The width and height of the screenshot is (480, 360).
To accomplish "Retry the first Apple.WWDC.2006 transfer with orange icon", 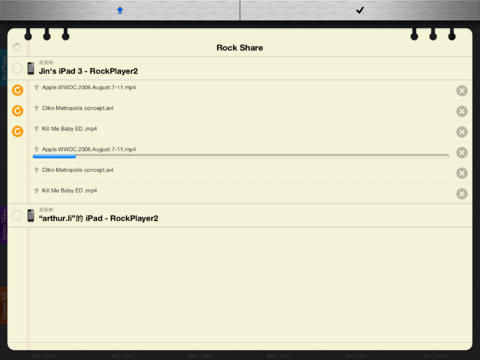I will (18, 90).
